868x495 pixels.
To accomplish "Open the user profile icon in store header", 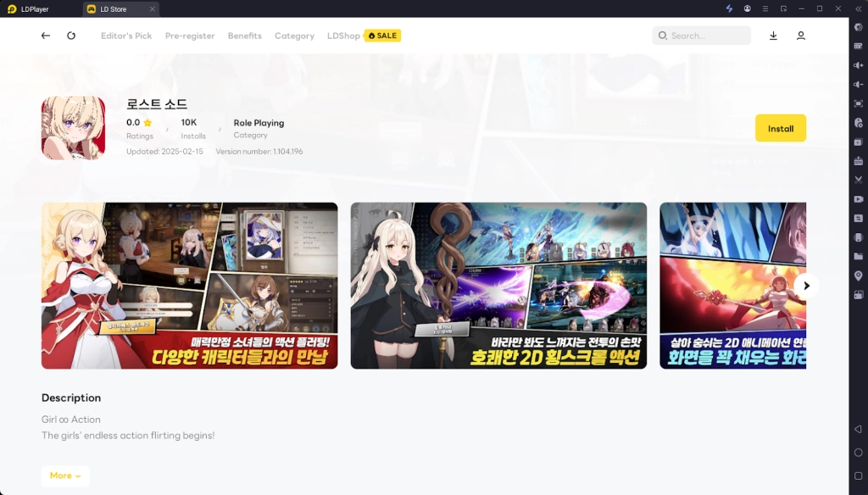I will [800, 36].
